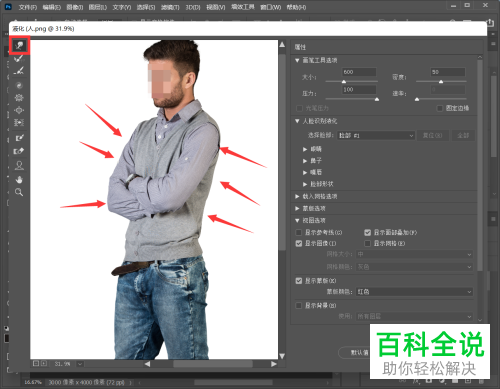Open the preview zoom percentage dropdown
This screenshot has width=500, height=389.
[x=80, y=364]
